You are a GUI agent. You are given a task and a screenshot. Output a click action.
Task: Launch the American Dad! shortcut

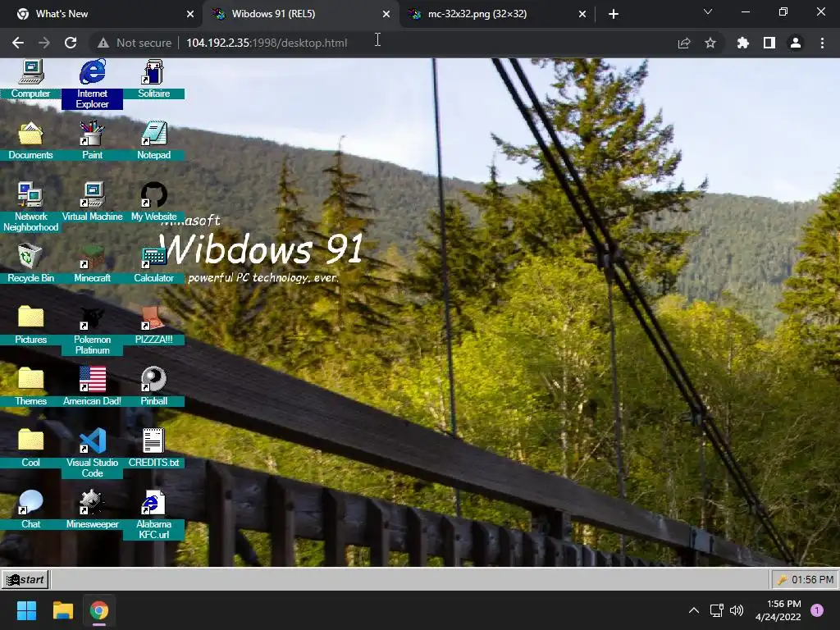92,387
